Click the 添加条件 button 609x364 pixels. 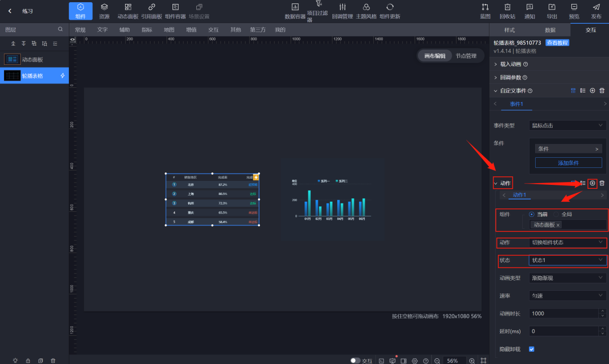click(x=568, y=163)
